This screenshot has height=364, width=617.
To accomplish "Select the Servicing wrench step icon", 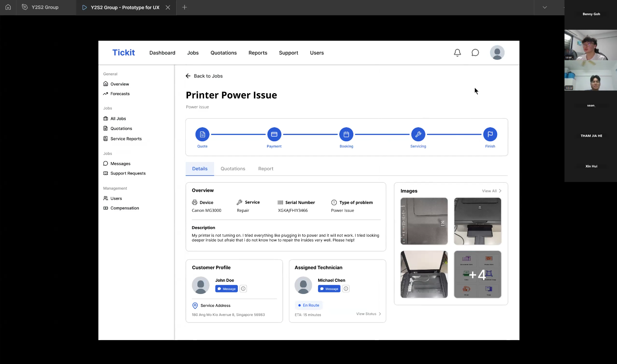I will click(x=418, y=135).
